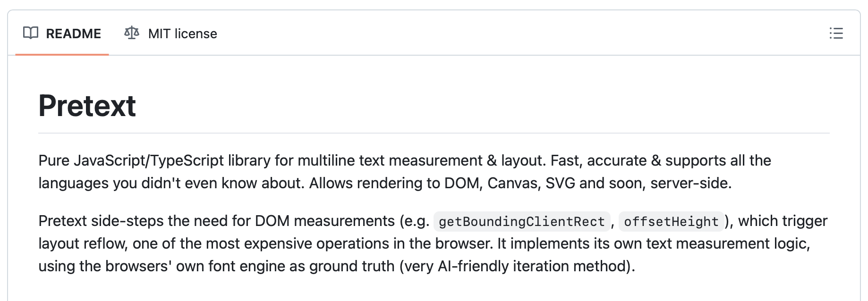Select the offsetHeight code snippet
The height and width of the screenshot is (301, 868).
click(671, 221)
